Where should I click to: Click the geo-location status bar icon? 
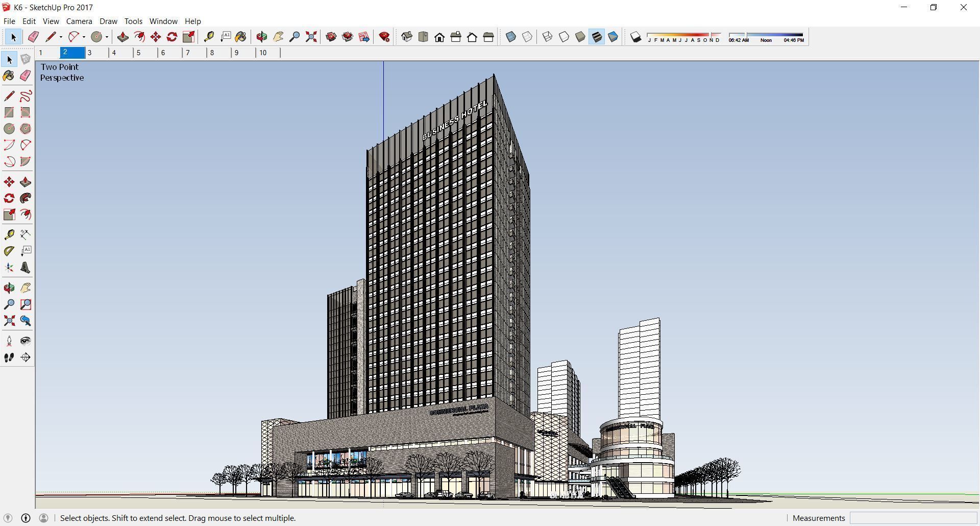(x=8, y=518)
